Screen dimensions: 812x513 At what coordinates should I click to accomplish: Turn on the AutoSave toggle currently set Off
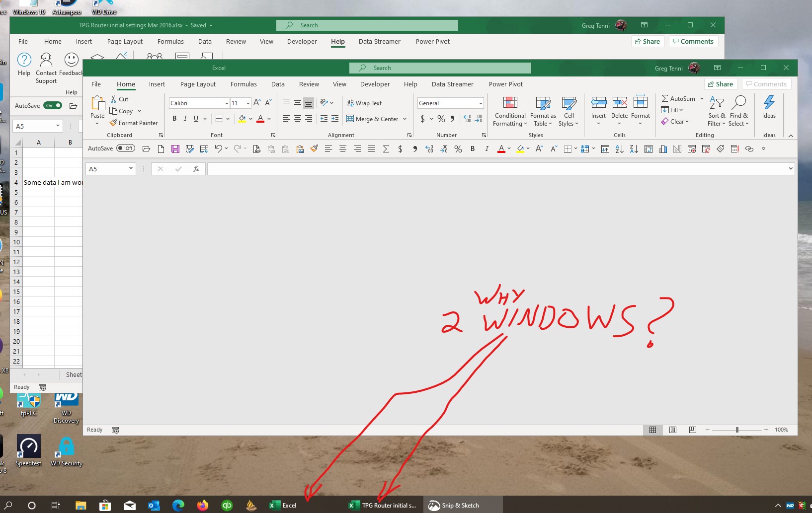tap(125, 148)
